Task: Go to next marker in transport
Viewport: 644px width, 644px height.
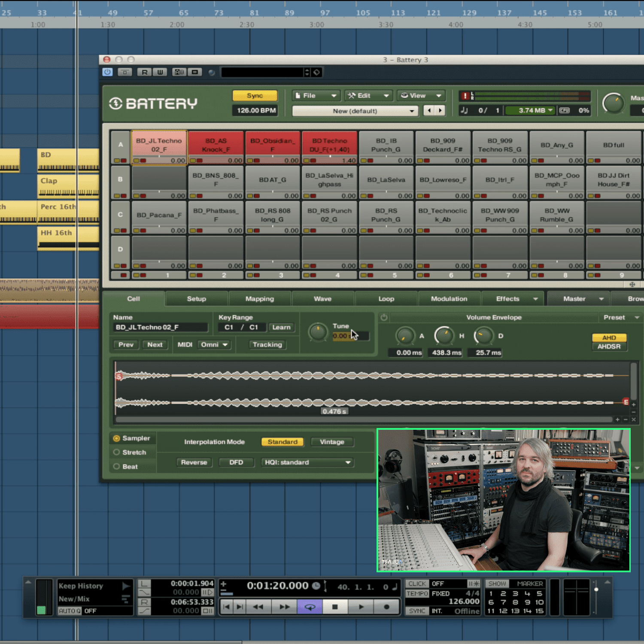Action: (240, 607)
